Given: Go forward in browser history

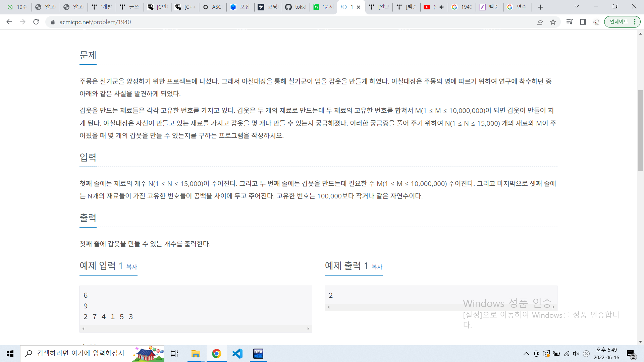Looking at the screenshot, I should [22, 22].
